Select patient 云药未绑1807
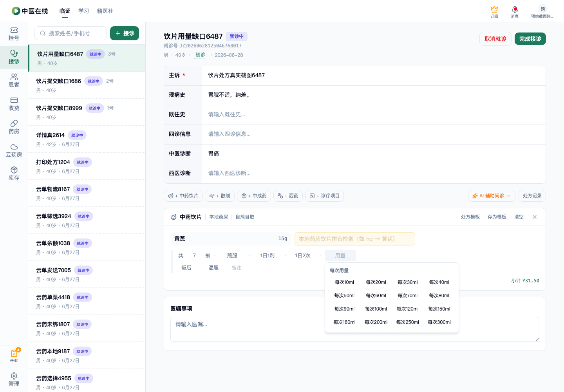The image size is (564, 392). (87, 328)
